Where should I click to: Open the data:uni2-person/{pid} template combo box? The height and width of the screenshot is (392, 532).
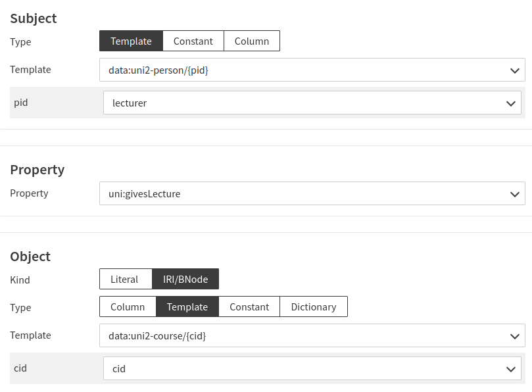302,70
